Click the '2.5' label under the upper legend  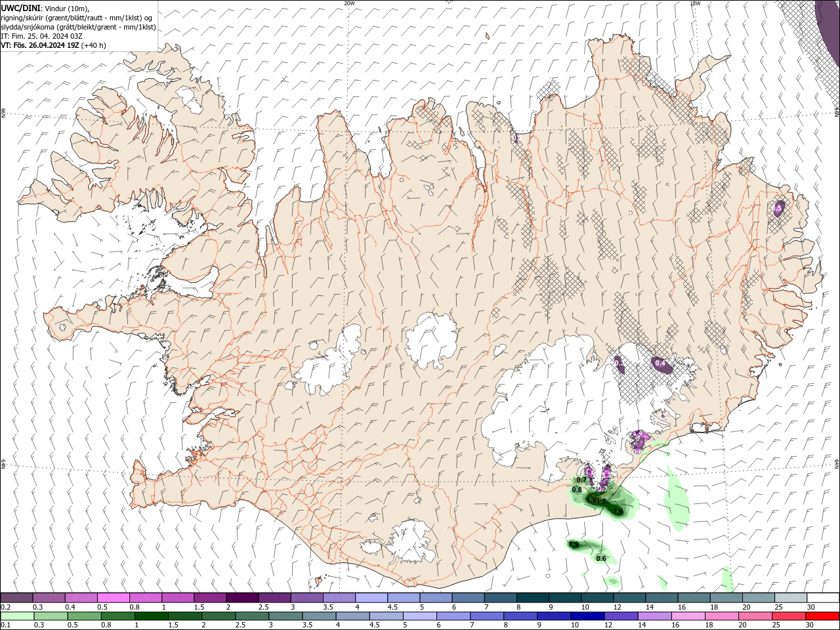(263, 607)
